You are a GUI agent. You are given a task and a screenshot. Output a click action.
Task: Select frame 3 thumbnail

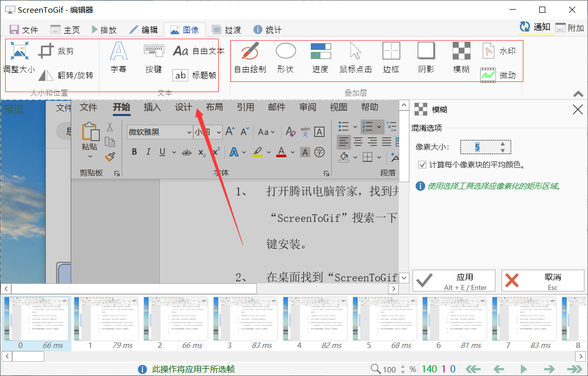(246, 324)
